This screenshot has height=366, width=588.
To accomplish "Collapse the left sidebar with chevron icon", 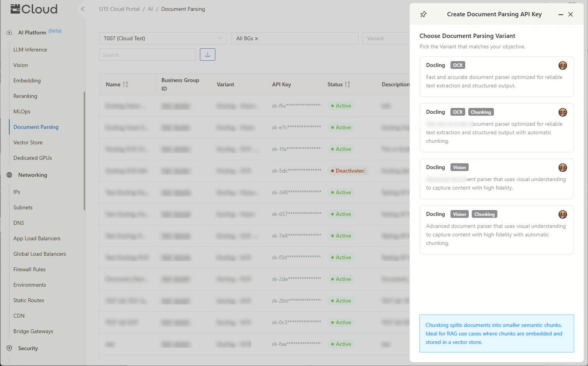I will point(83,9).
